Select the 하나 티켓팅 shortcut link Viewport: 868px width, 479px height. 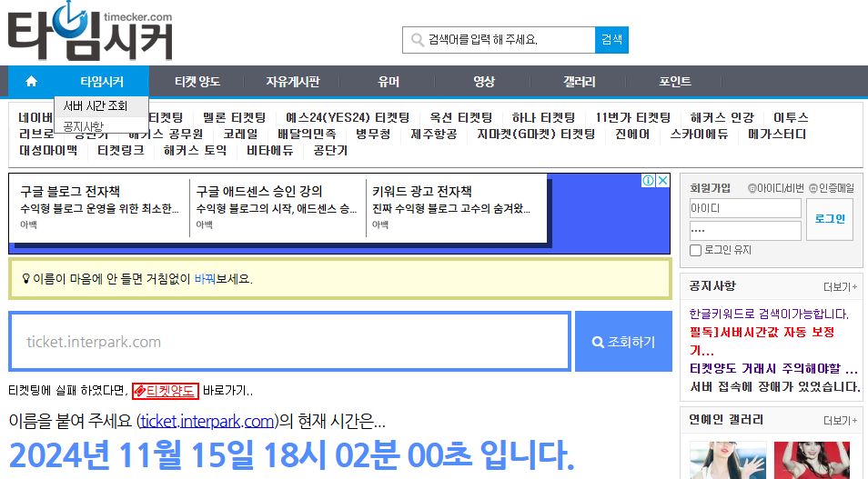543,118
